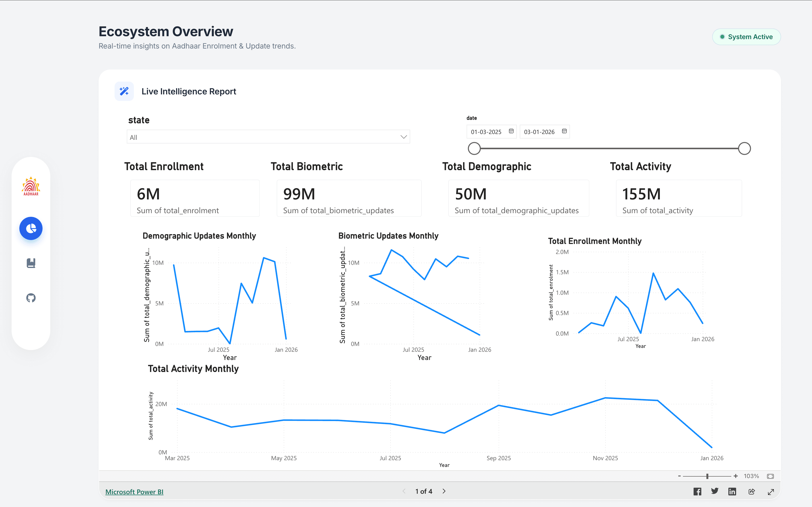Screen dimensions: 812x507
Task: Go to previous report page
Action: click(x=404, y=491)
